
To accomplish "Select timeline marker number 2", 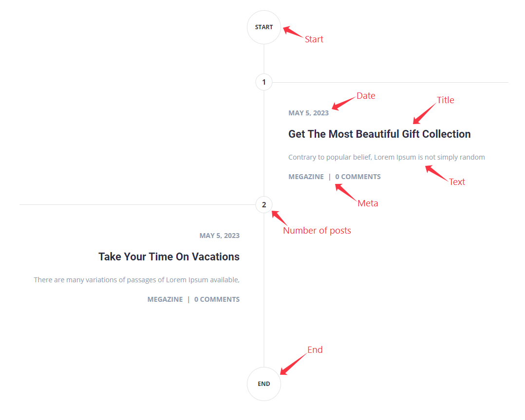I will [263, 205].
